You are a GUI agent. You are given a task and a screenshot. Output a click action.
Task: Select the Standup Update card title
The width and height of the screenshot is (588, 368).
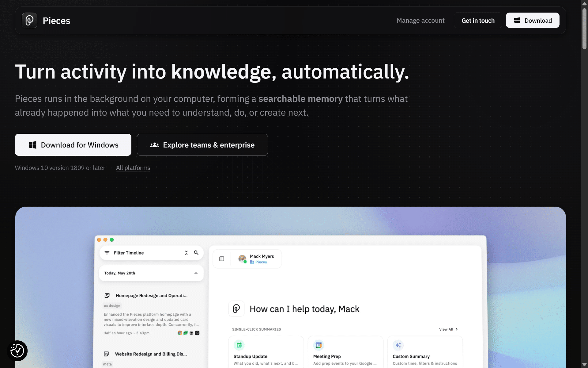click(251, 356)
